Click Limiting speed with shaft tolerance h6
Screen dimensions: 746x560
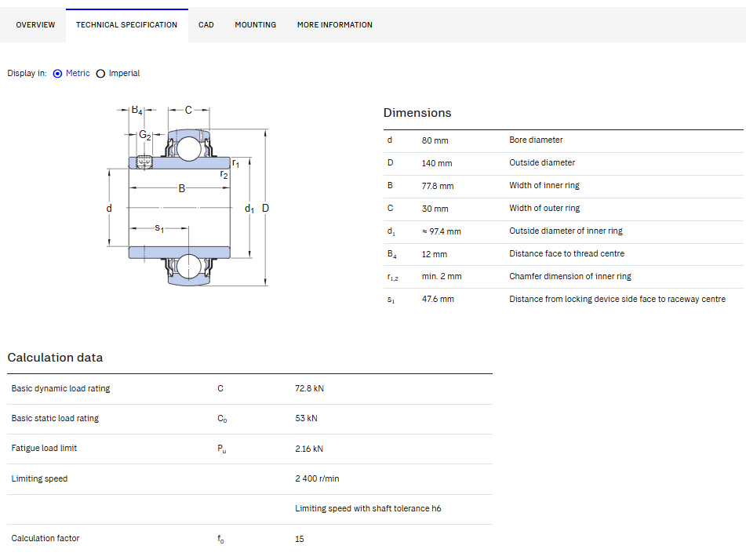click(x=368, y=508)
